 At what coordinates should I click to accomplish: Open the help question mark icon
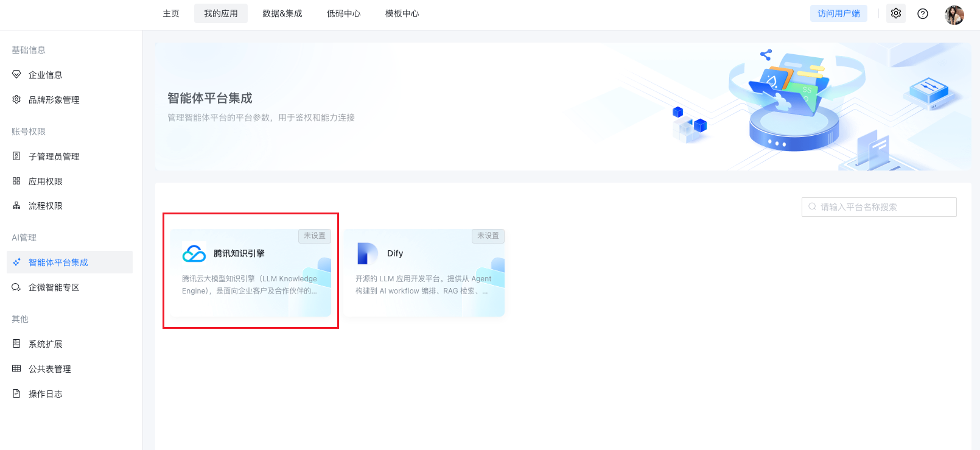point(923,13)
